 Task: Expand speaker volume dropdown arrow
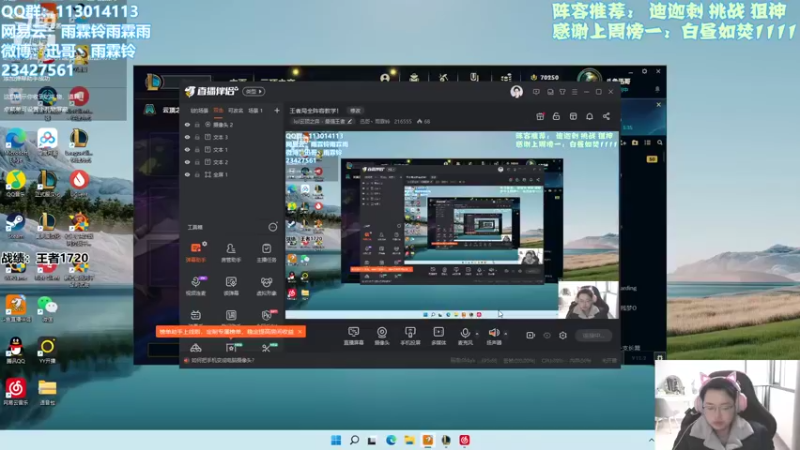(x=506, y=334)
